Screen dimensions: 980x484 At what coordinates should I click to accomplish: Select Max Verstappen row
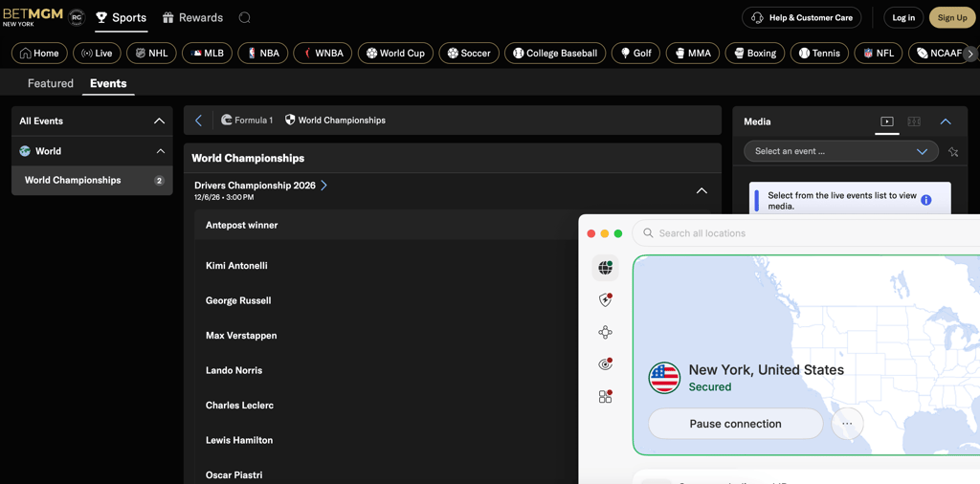(387, 336)
